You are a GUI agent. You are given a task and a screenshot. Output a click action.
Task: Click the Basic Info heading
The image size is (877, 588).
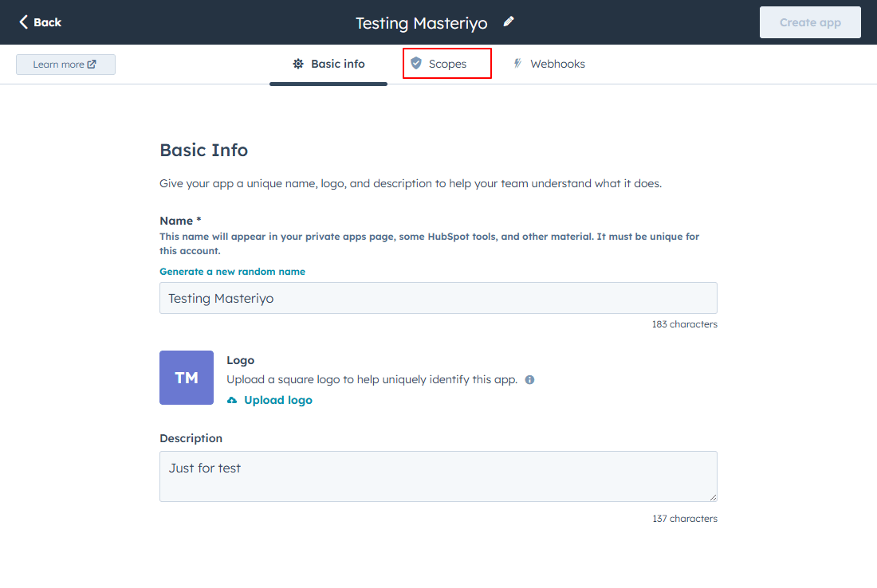(203, 150)
